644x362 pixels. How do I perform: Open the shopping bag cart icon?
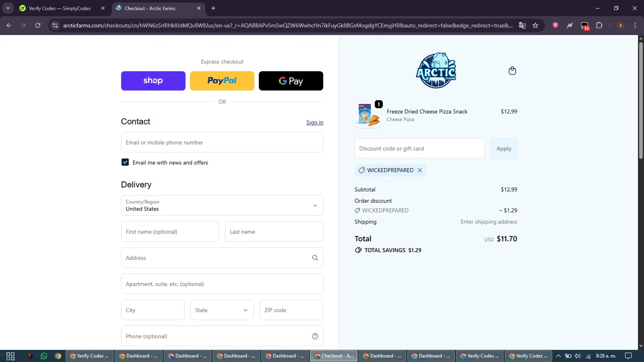[512, 70]
